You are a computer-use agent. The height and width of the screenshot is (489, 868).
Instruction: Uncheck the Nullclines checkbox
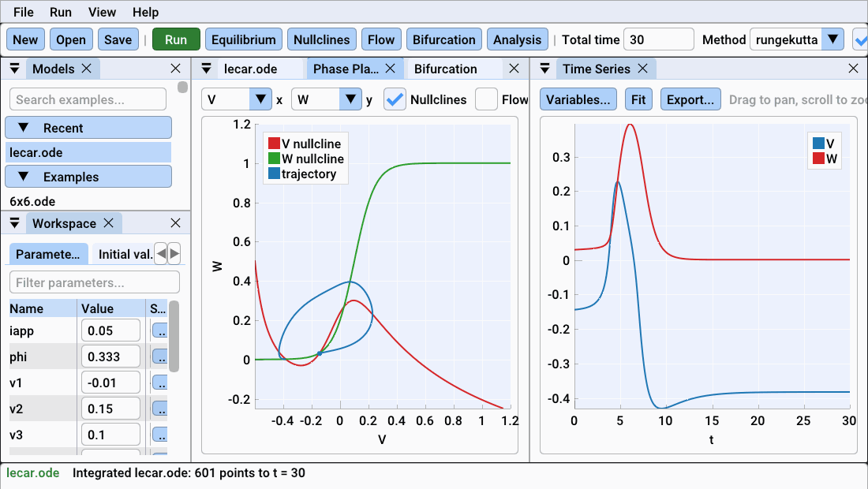click(395, 99)
